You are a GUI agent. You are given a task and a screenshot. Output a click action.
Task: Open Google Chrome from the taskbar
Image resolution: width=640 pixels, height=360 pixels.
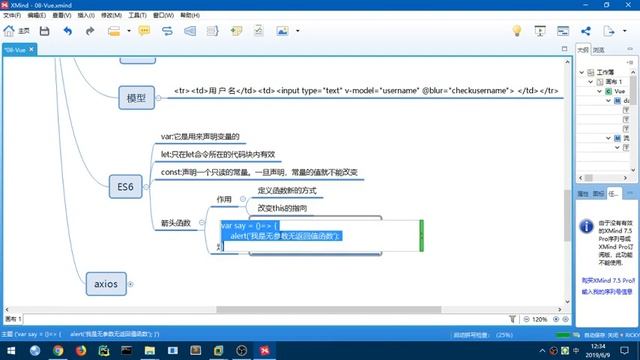pos(58,351)
